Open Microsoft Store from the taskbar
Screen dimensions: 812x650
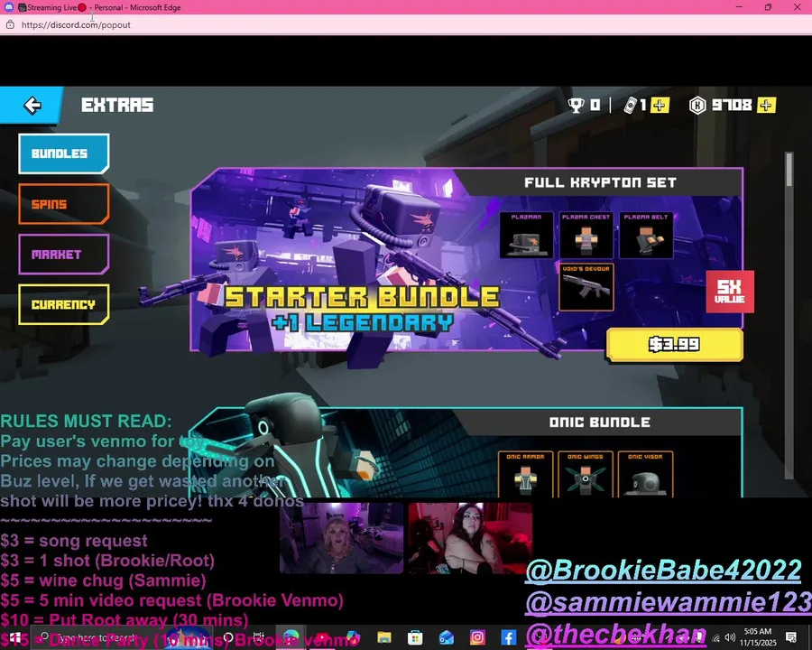[415, 637]
